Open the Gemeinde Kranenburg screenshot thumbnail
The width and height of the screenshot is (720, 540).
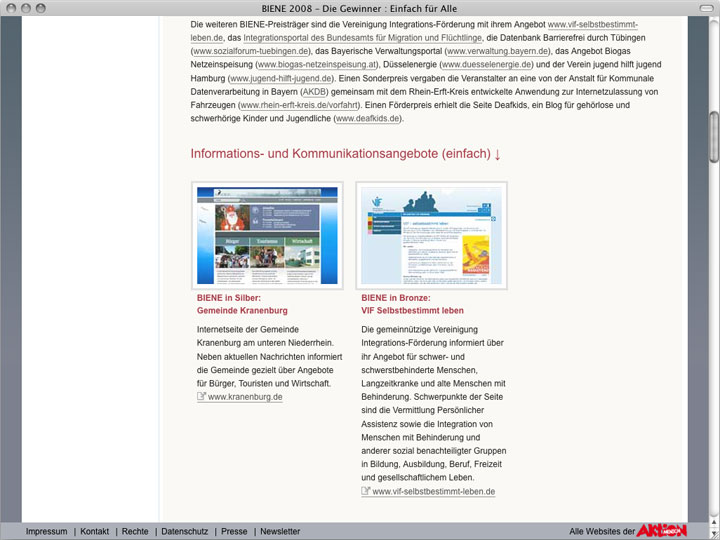point(267,235)
